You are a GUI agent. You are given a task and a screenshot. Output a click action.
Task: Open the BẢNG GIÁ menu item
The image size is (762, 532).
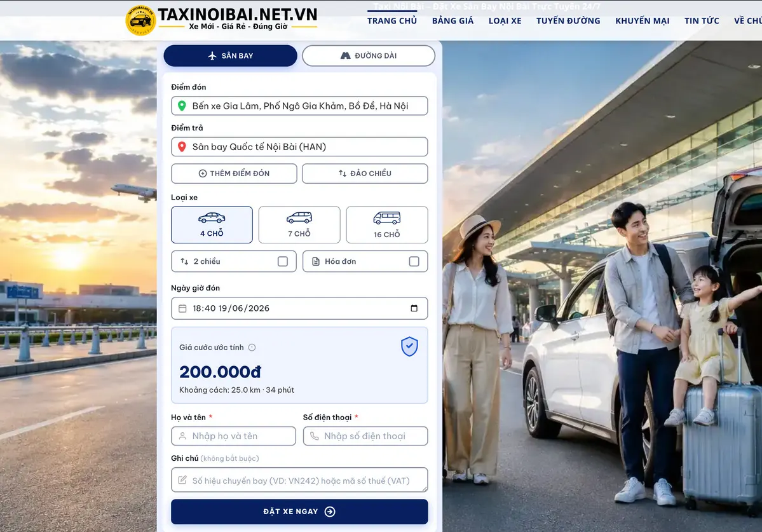pyautogui.click(x=453, y=21)
